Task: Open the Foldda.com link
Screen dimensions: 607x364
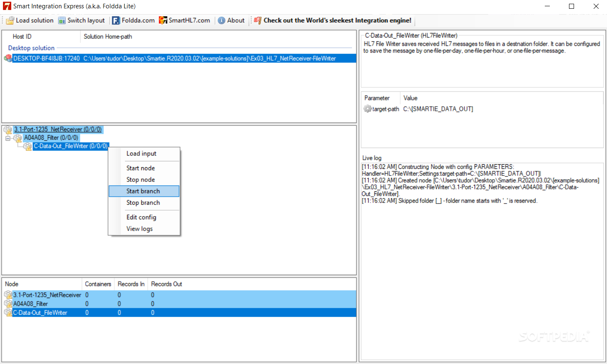Action: tap(134, 20)
